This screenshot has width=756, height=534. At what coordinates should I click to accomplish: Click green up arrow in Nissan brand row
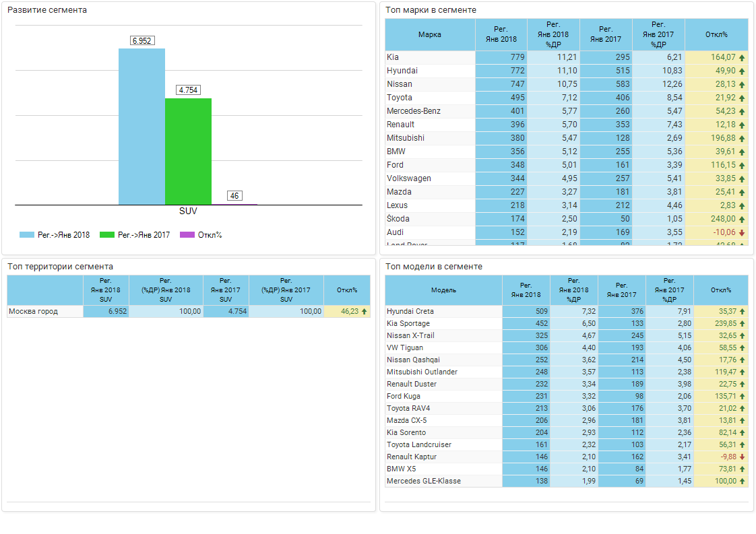point(742,85)
